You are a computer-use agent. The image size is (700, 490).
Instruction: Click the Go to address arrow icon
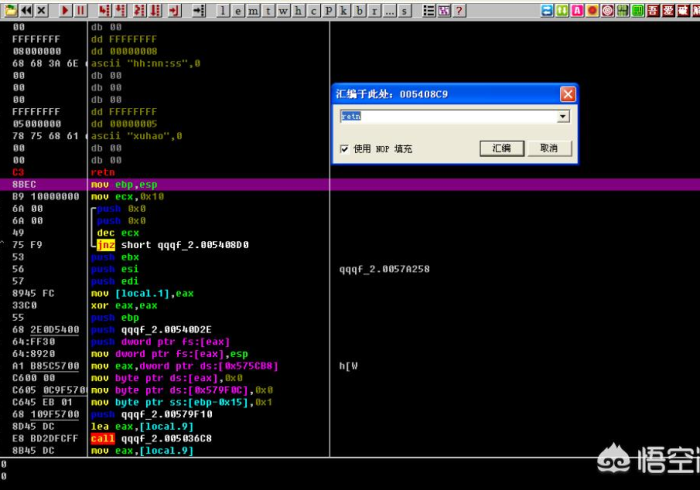coord(199,10)
